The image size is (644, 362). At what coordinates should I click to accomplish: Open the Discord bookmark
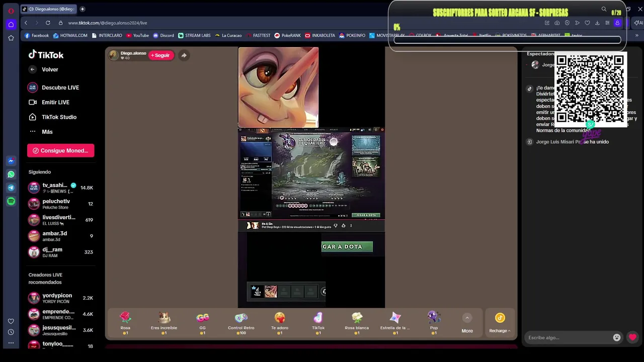[x=164, y=36]
